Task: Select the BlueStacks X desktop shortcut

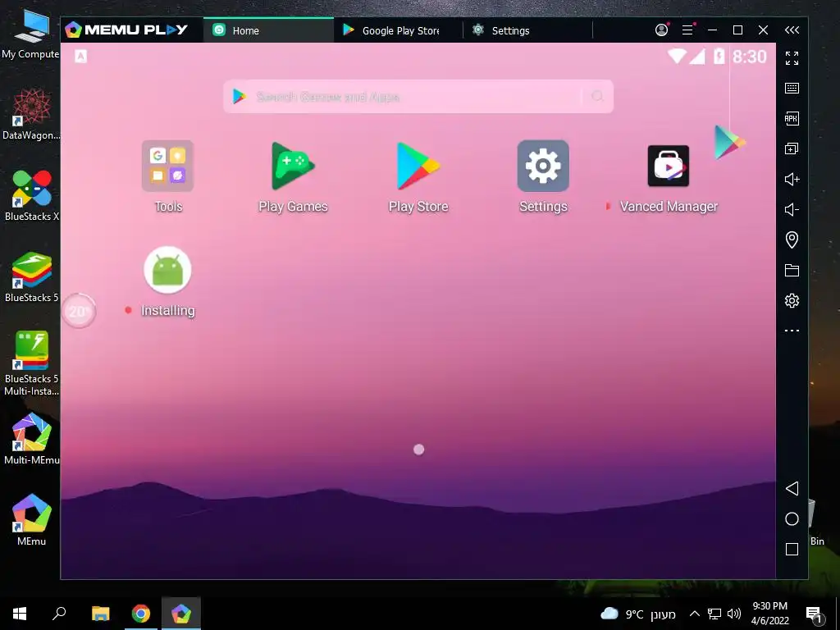Action: click(x=32, y=195)
